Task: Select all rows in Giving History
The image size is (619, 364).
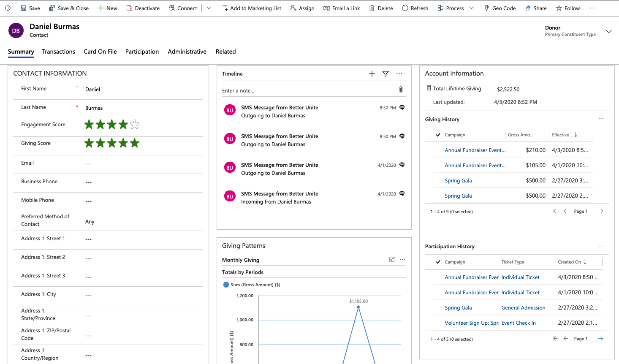Action: click(x=438, y=135)
